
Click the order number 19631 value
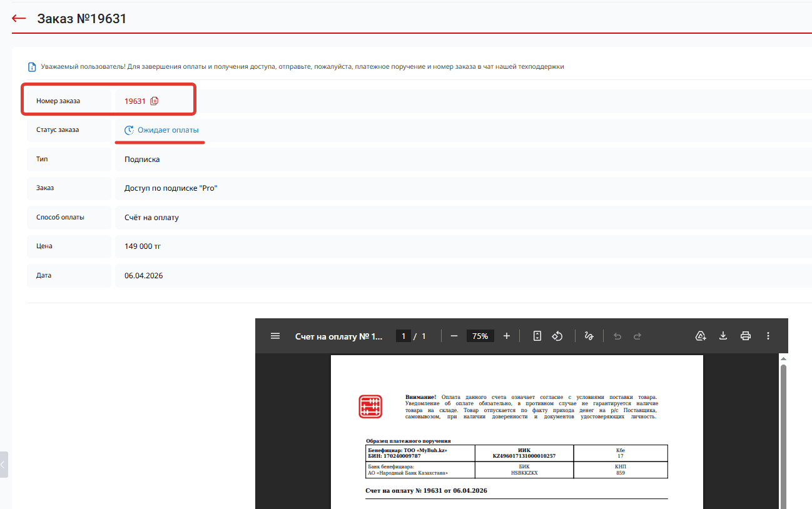pyautogui.click(x=134, y=101)
